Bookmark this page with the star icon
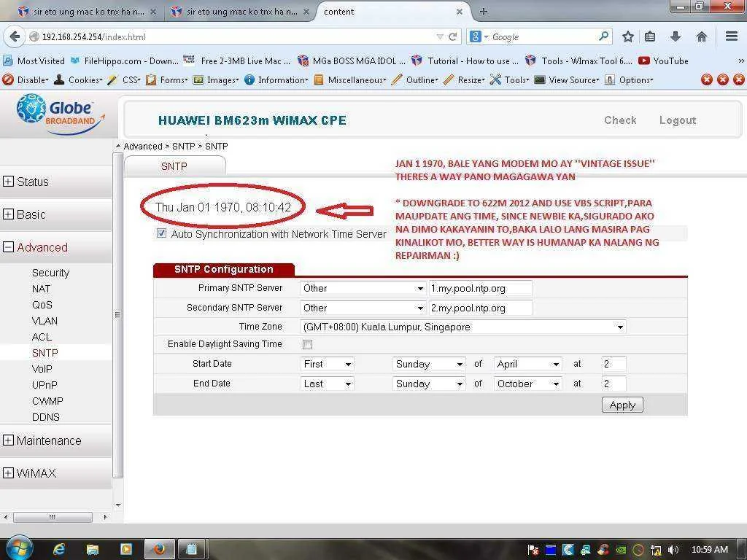The image size is (747, 560). [x=628, y=36]
